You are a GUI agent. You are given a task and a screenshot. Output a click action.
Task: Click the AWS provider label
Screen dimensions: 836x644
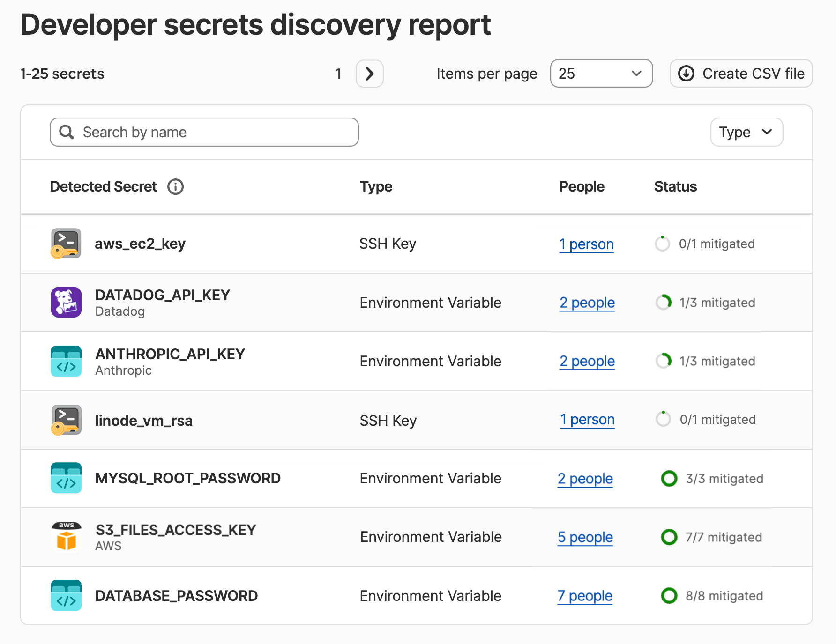click(x=108, y=546)
